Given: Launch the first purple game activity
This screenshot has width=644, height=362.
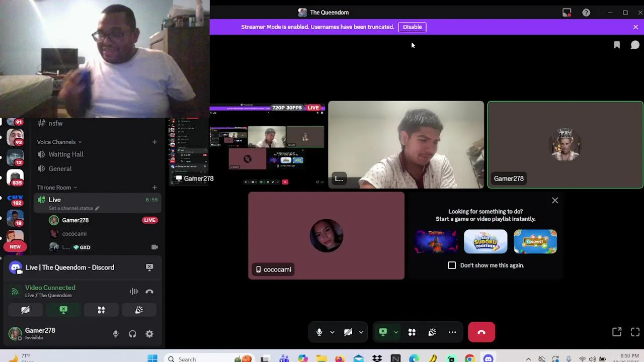Looking at the screenshot, I should 436,241.
